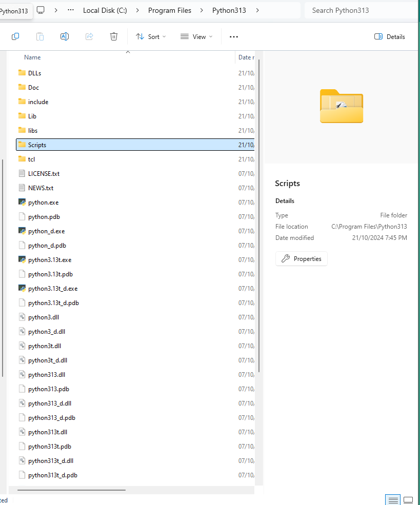
Task: Select the tcl folder icon
Action: point(22,159)
